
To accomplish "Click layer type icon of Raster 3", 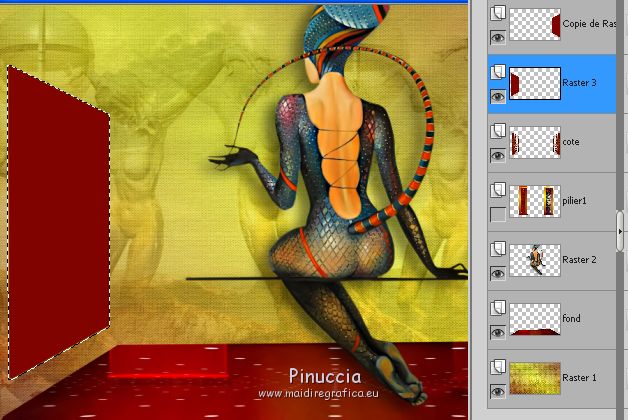I will click(498, 72).
